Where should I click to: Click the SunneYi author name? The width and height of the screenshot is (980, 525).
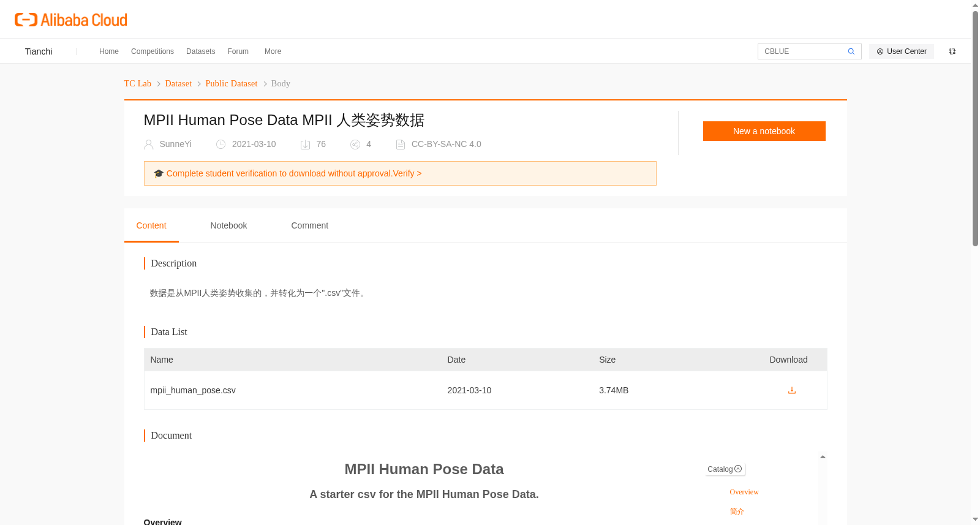pyautogui.click(x=176, y=144)
